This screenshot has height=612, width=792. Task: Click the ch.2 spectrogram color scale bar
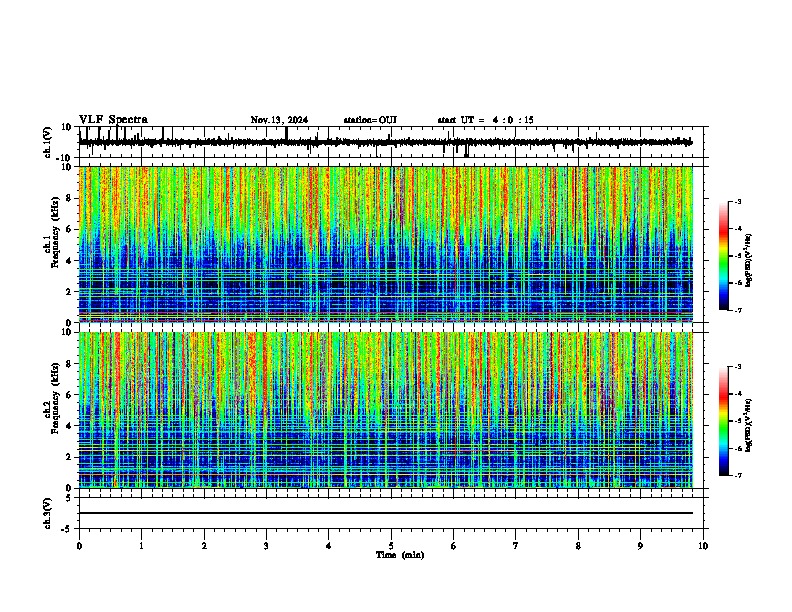click(x=724, y=421)
